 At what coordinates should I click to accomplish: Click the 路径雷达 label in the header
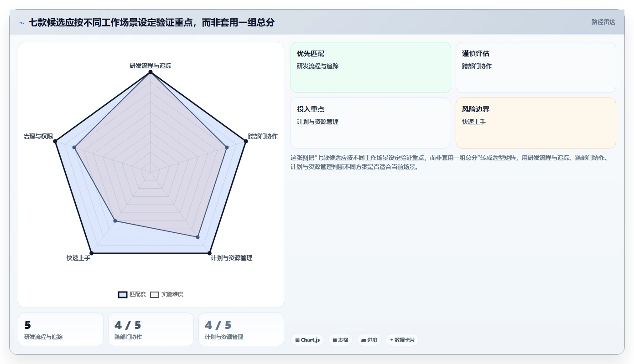pyautogui.click(x=603, y=22)
